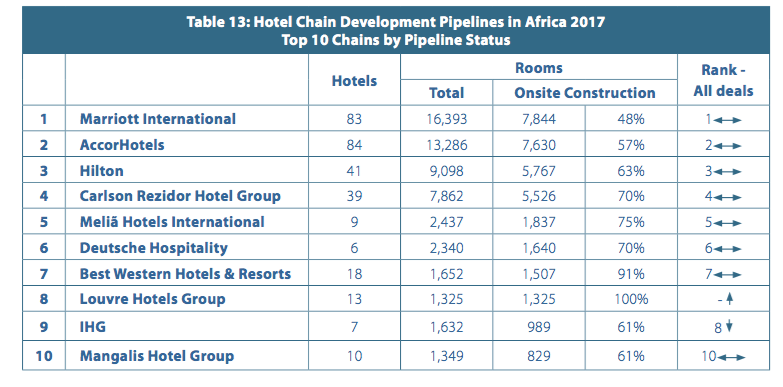
Task: Select the Meliã Hotels International name
Action: (x=172, y=222)
